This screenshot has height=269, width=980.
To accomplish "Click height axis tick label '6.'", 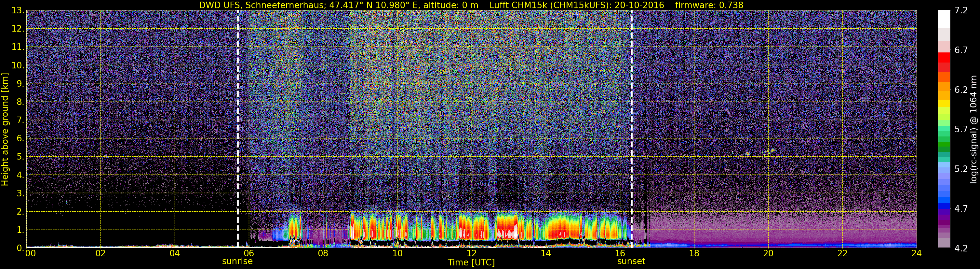I will pyautogui.click(x=20, y=139).
